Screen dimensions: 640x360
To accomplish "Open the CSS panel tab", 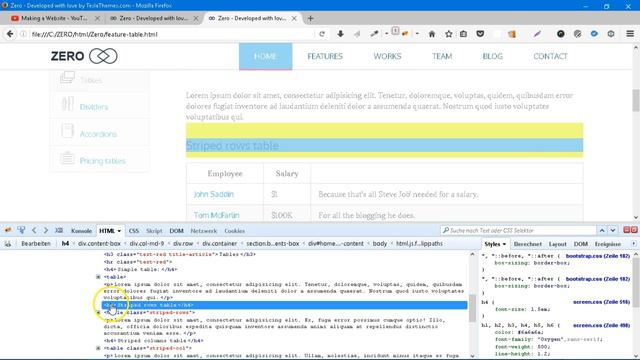I will [134, 231].
